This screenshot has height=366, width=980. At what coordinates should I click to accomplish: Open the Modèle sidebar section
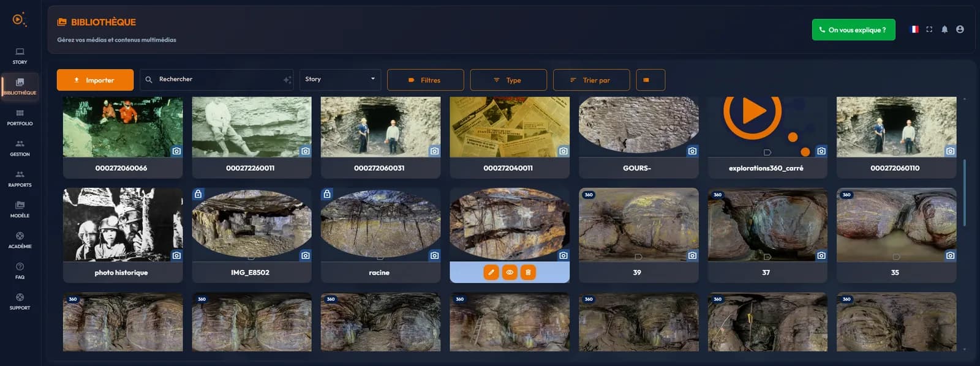pos(20,209)
